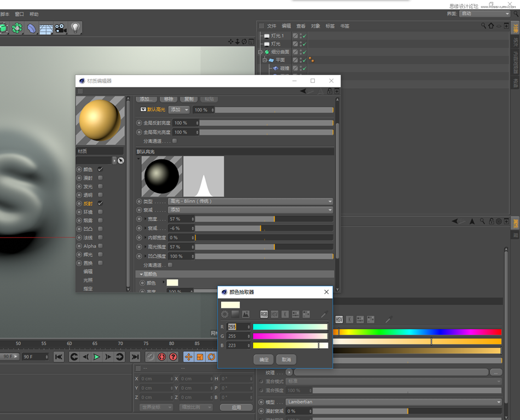Switch color picker to HSV mode
The height and width of the screenshot is (420, 520).
click(x=275, y=314)
